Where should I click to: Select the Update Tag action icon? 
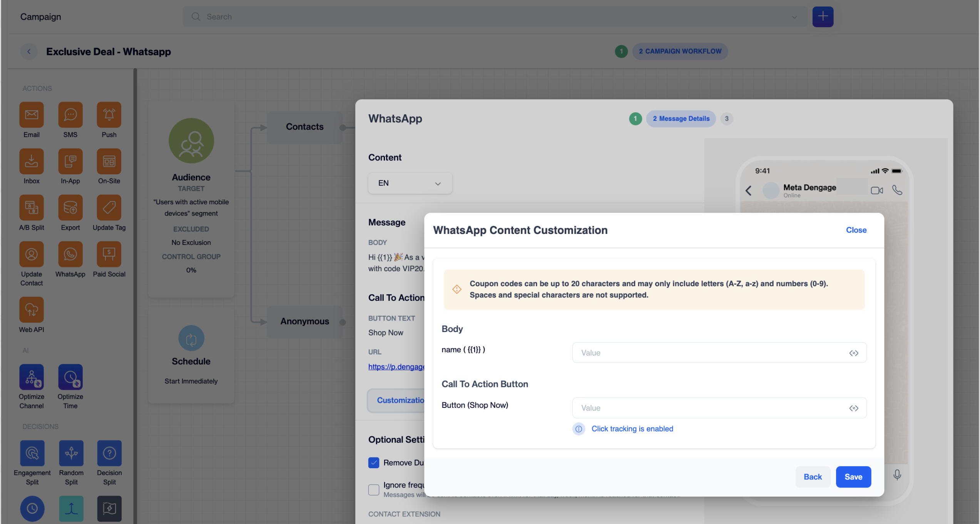point(109,208)
